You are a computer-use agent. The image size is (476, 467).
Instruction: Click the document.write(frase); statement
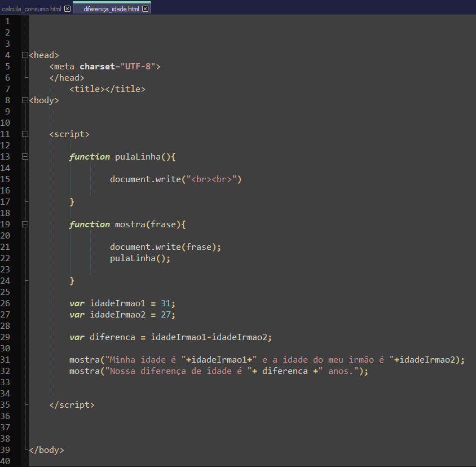165,247
